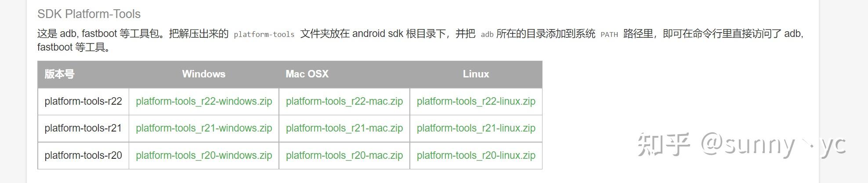The image size is (868, 183).
Task: Click the inline platform-tools code text
Action: pos(264,34)
